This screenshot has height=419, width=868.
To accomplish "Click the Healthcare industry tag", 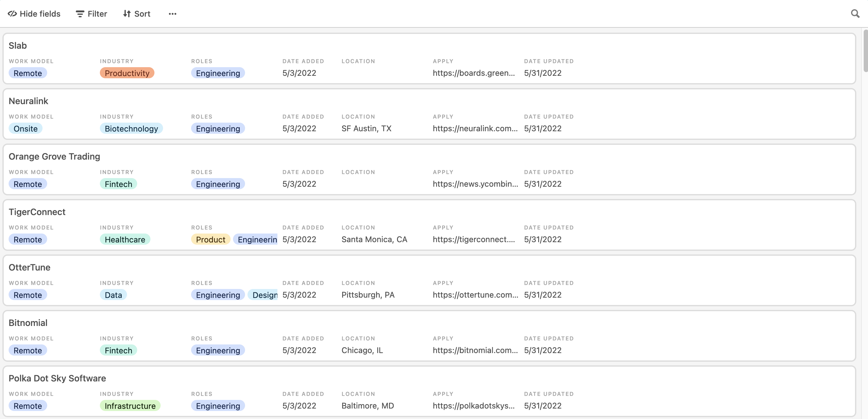I will point(125,239).
